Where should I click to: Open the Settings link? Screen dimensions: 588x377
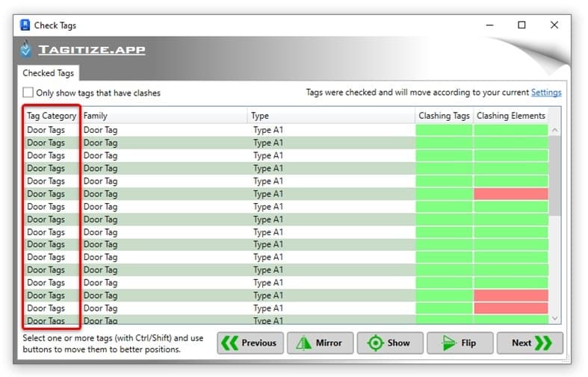(x=546, y=93)
